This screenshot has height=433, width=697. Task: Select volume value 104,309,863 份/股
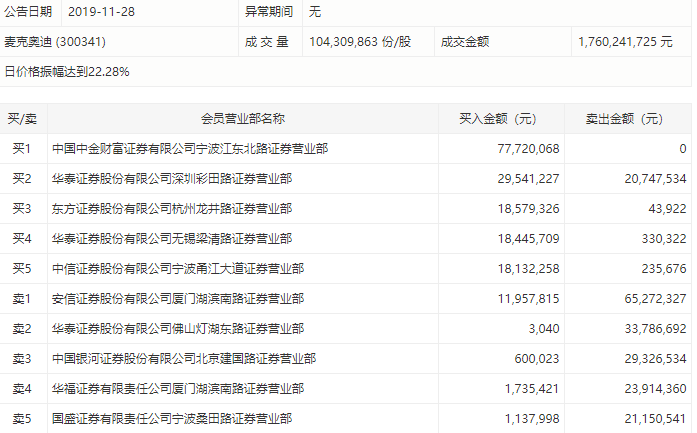click(x=360, y=42)
